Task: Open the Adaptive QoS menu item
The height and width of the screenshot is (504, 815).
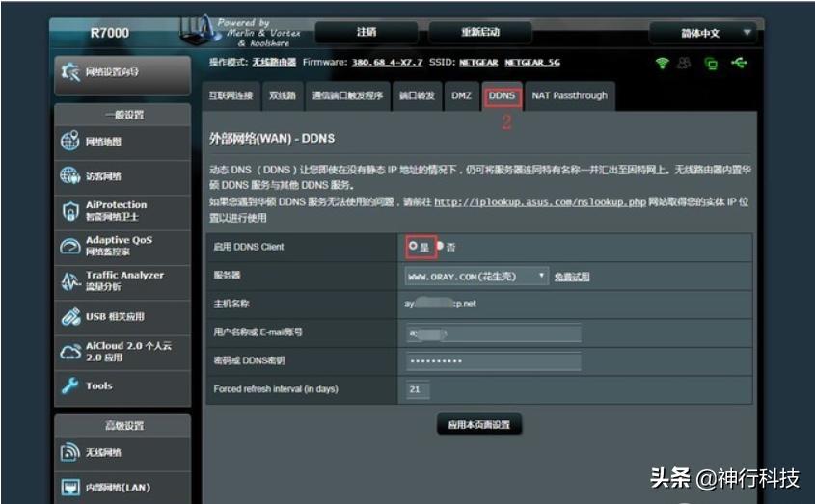Action: point(122,246)
